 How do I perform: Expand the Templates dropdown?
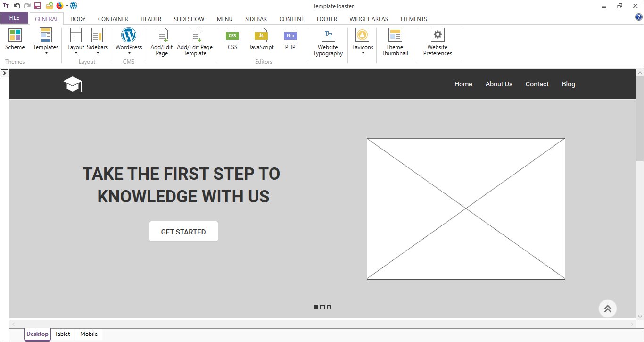click(x=46, y=53)
